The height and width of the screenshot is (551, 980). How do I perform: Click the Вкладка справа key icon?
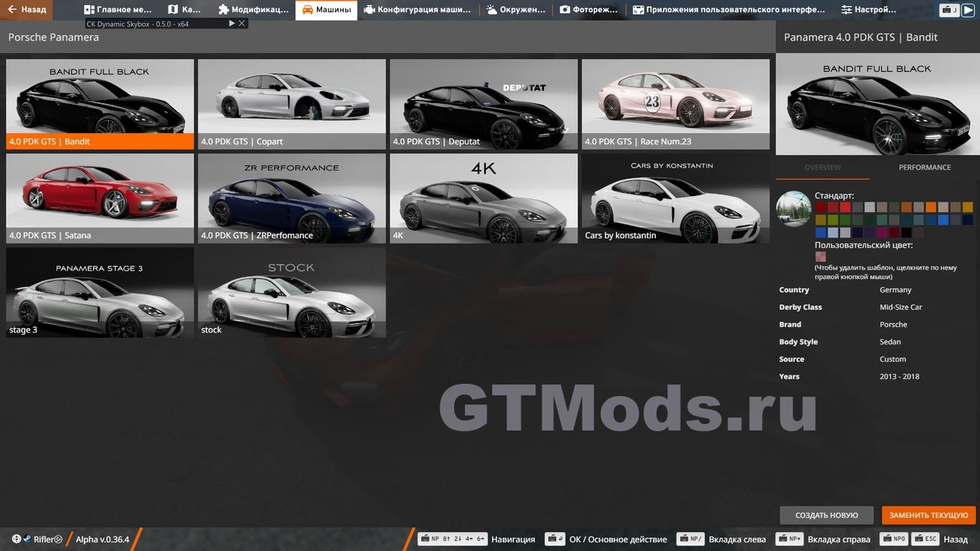click(x=790, y=539)
